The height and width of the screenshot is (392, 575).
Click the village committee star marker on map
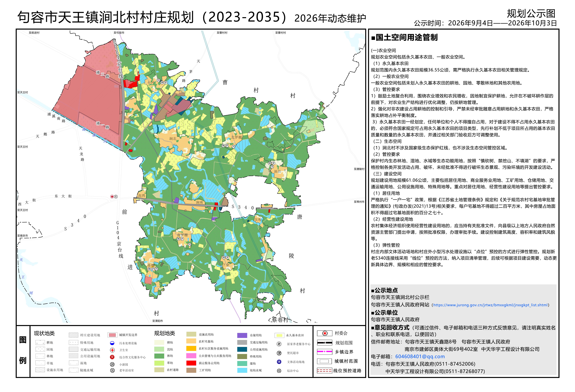click(112, 196)
